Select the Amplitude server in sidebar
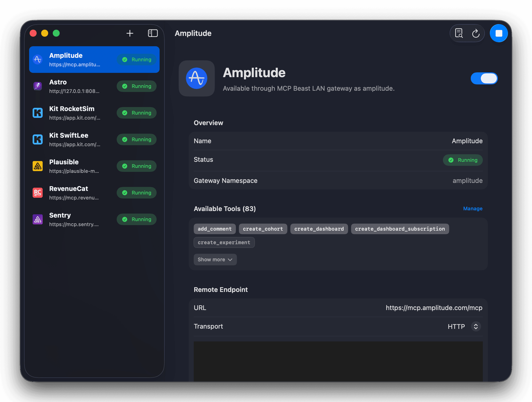The width and height of the screenshot is (532, 402). tap(94, 60)
